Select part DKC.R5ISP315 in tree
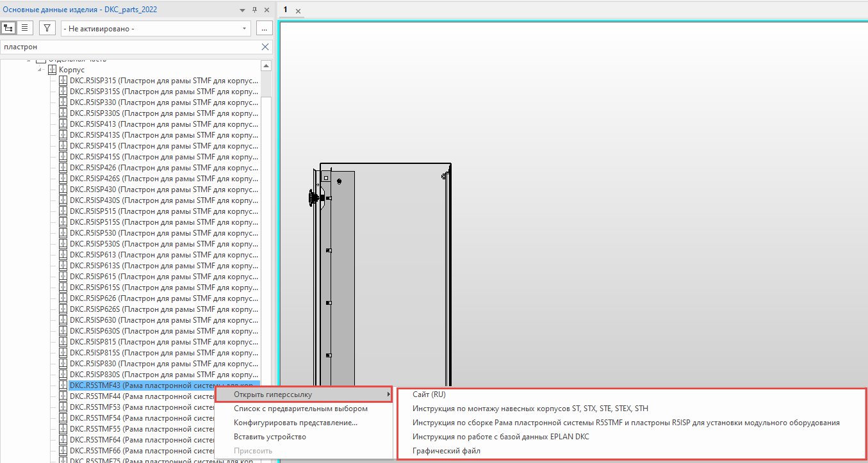The height and width of the screenshot is (463, 868). coord(164,81)
